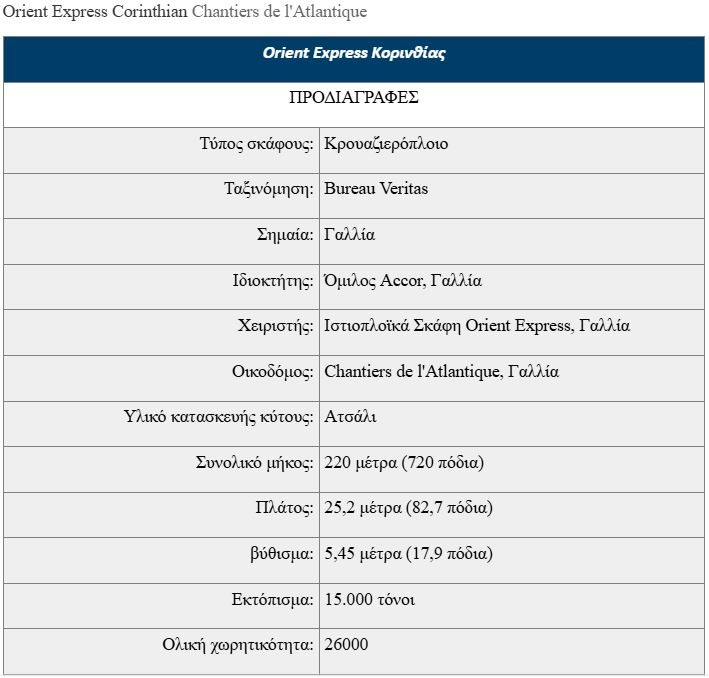Click the Πλάτος label
The image size is (709, 678).
[284, 507]
